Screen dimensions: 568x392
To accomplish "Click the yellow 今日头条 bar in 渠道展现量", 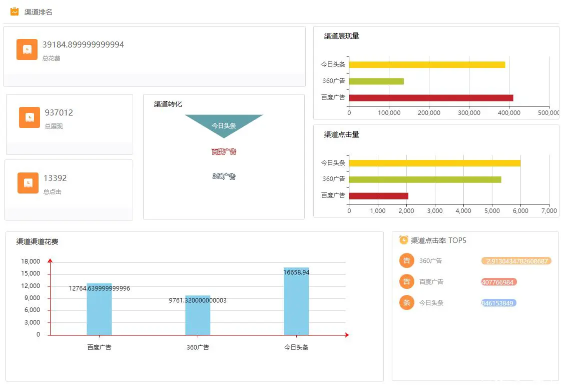I will click(x=426, y=64).
